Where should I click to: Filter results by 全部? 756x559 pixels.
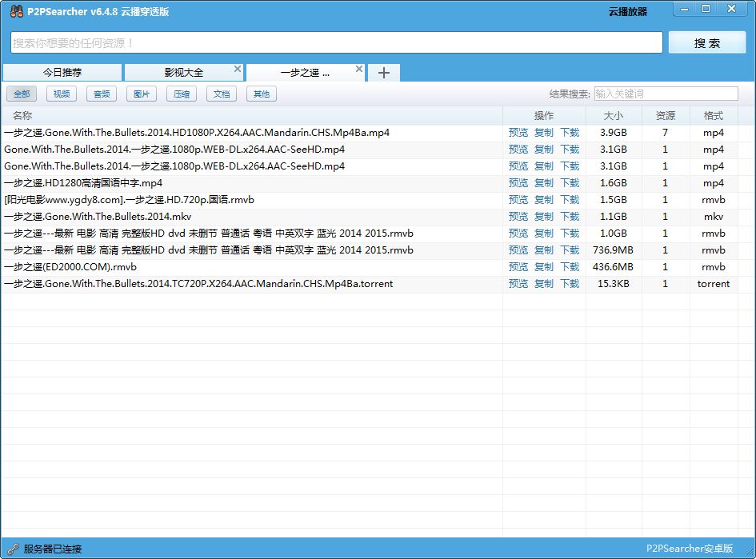tap(22, 94)
